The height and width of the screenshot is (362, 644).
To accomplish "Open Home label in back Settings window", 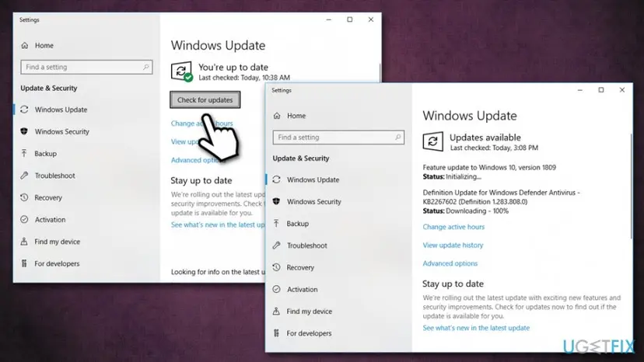I will point(44,46).
